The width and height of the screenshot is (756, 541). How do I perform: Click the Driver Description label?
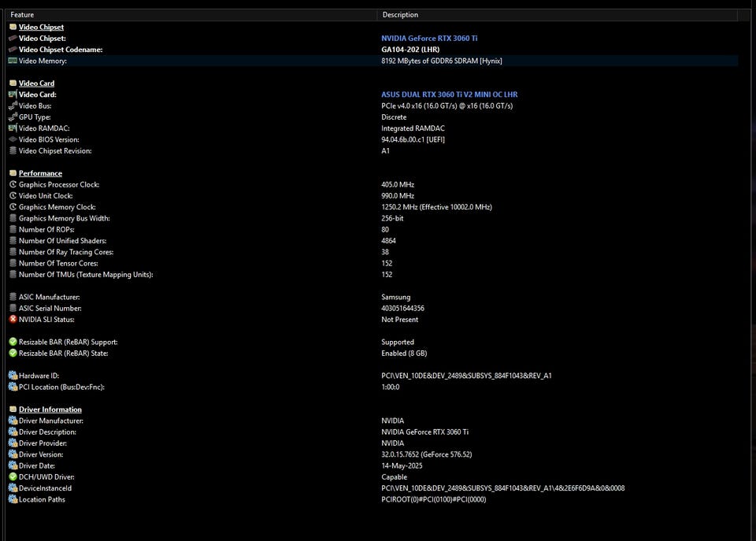[48, 432]
